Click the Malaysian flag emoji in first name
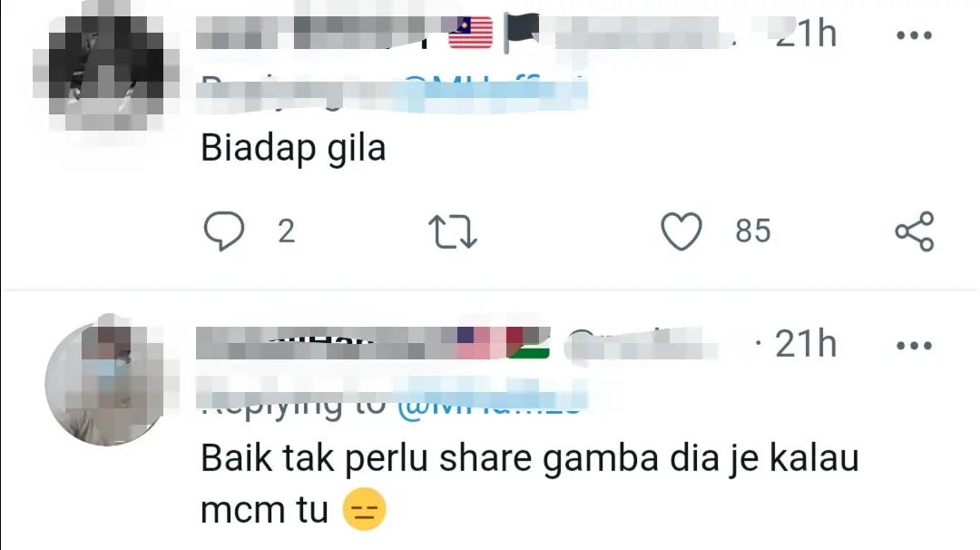Image resolution: width=980 pixels, height=550 pixels. coord(471,33)
